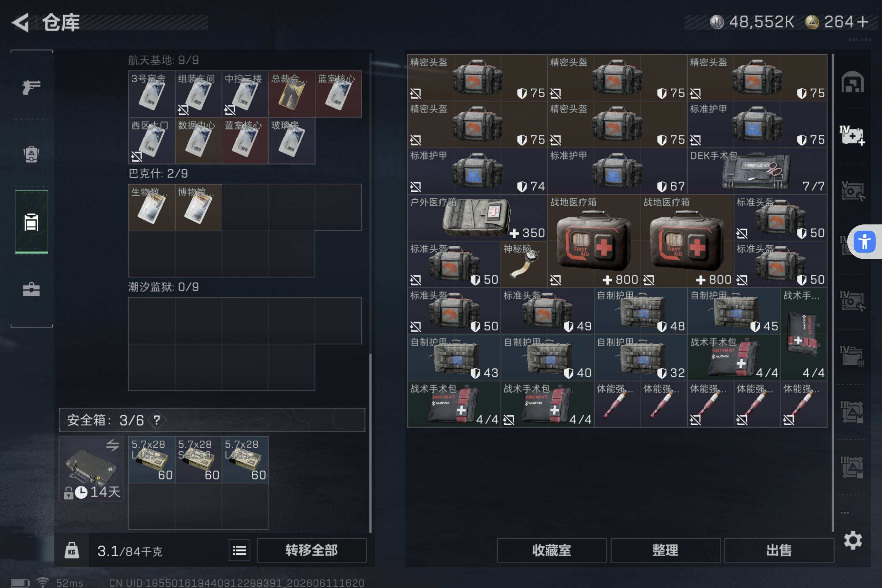Click the 转移全部 button
Viewport: 882px width, 588px height.
(x=311, y=550)
